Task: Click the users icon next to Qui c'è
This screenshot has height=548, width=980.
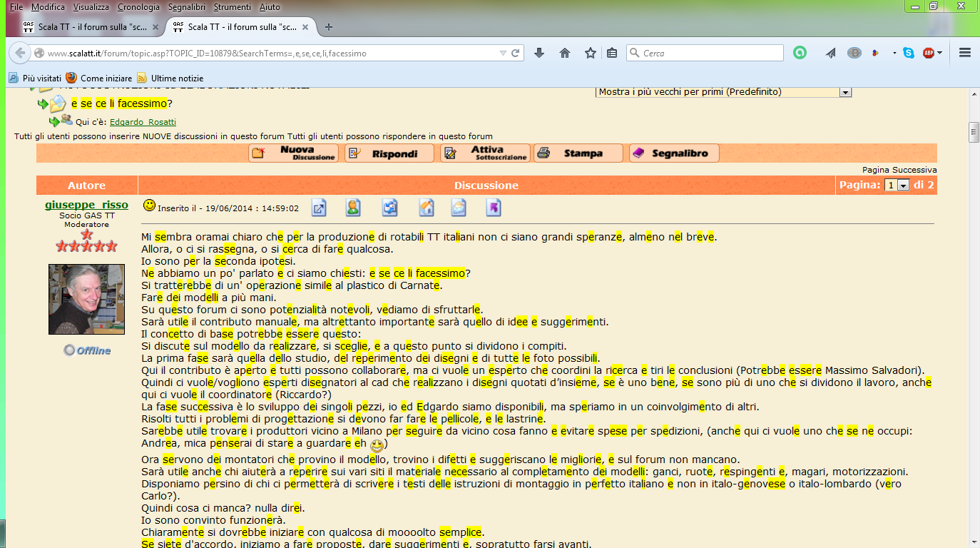Action: (66, 120)
